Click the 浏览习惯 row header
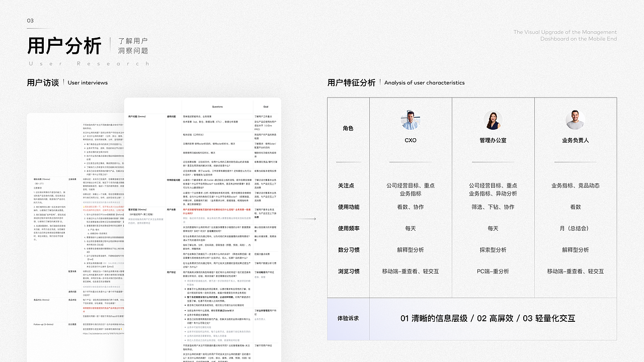Image resolution: width=644 pixels, height=362 pixels. pos(348,271)
